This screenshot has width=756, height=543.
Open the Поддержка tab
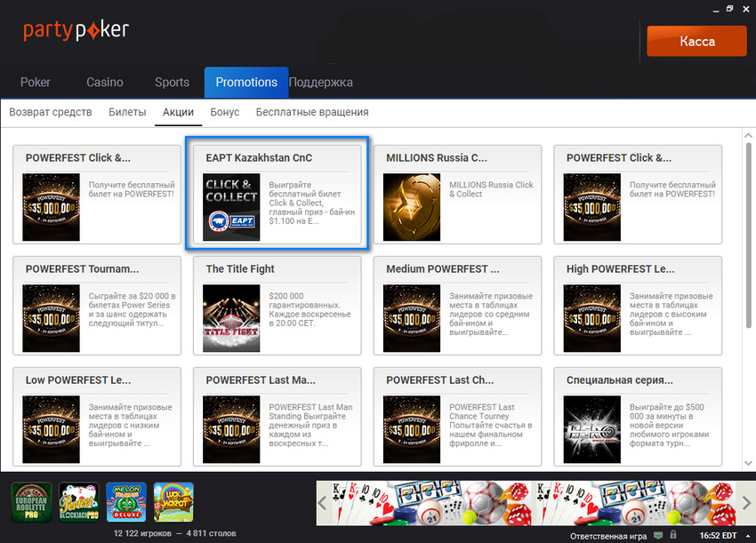pyautogui.click(x=320, y=83)
